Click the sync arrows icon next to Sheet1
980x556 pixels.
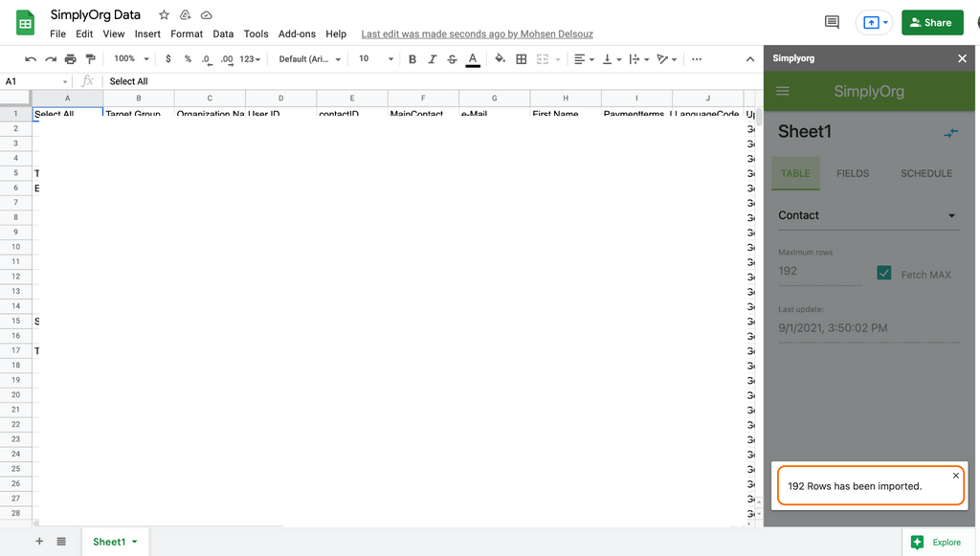(950, 132)
